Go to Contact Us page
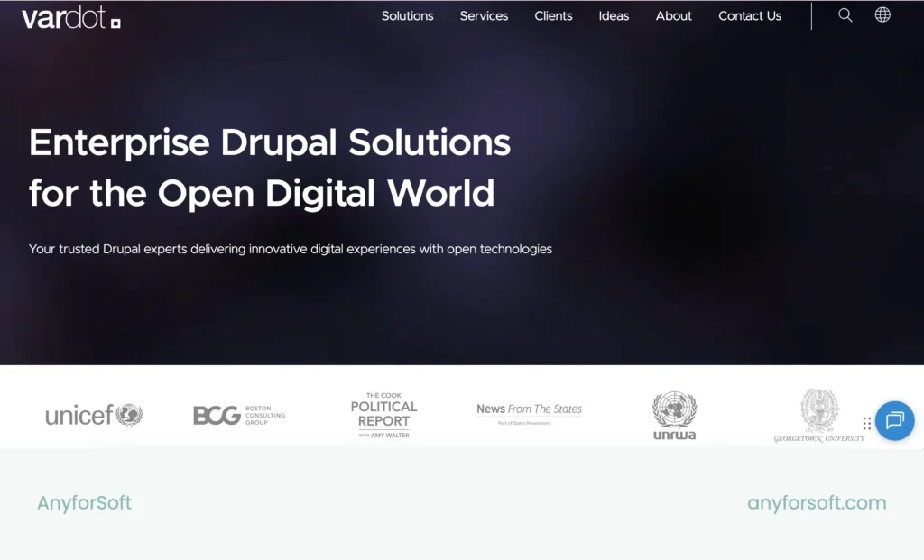The height and width of the screenshot is (560, 924). 750,16
